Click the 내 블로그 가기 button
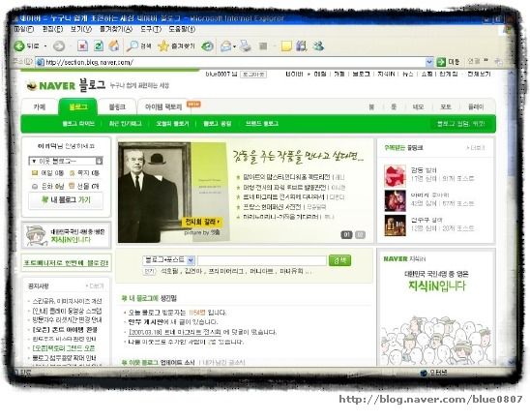The image size is (530, 420). coord(66,200)
